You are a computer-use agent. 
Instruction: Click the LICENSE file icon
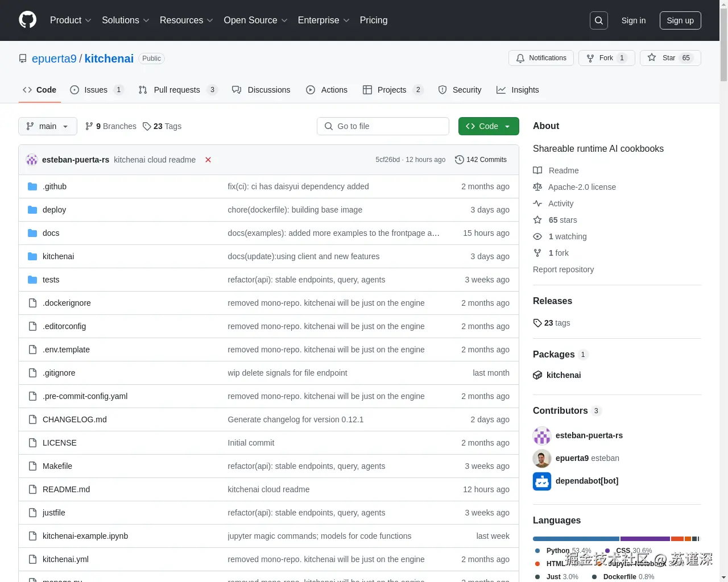coord(32,443)
